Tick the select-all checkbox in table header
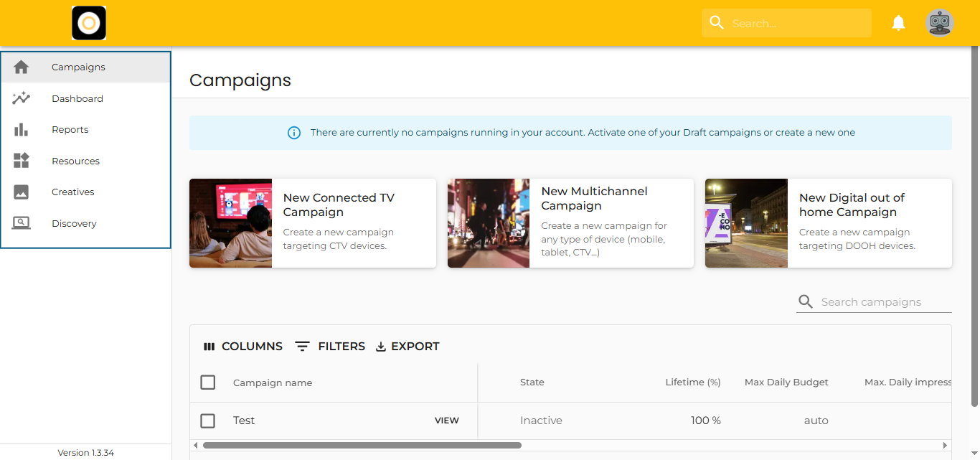This screenshot has height=460, width=980. point(208,382)
